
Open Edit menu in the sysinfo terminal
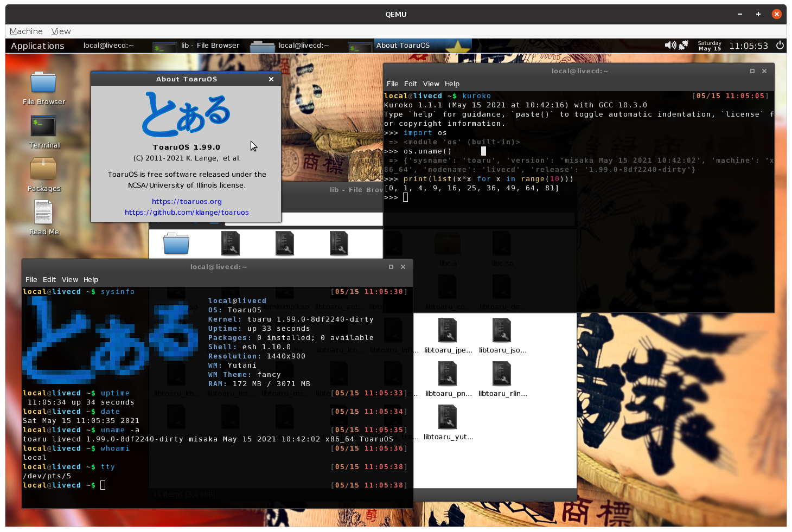pyautogui.click(x=49, y=280)
